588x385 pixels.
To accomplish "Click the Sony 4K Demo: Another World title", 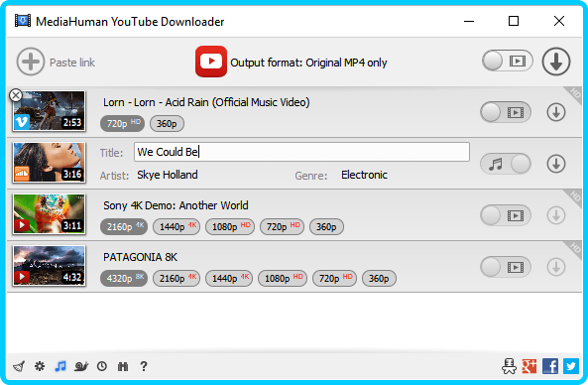I will [176, 205].
